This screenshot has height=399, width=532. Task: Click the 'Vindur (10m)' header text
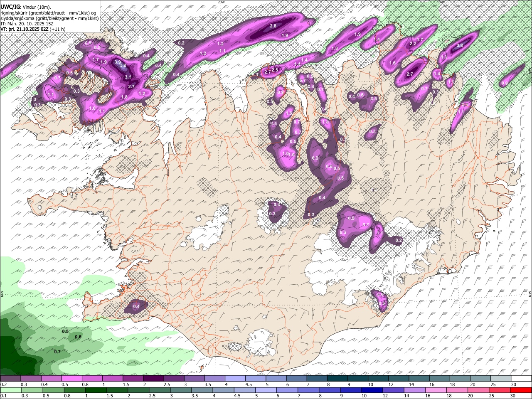pos(36,7)
